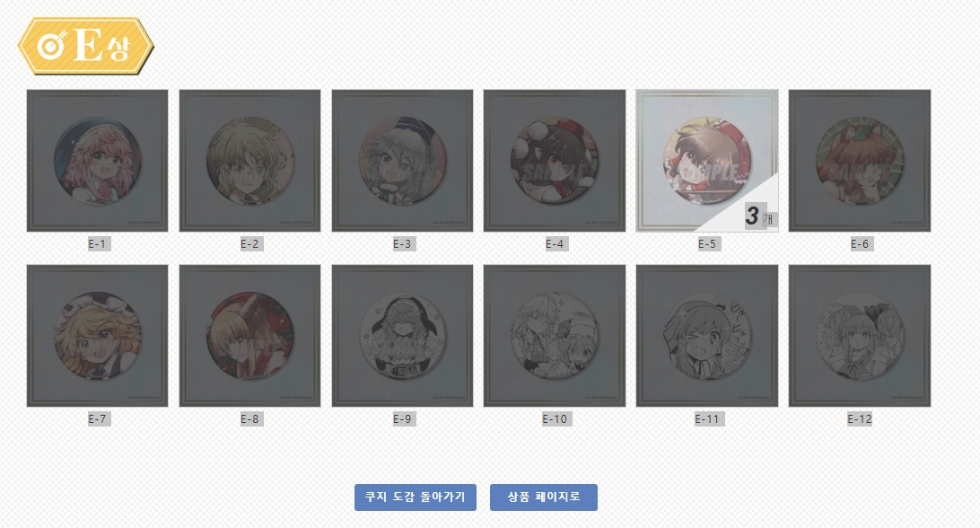Screen dimensions: 980x528
Task: Click the E-8 fox-eared character badge
Action: 249,336
